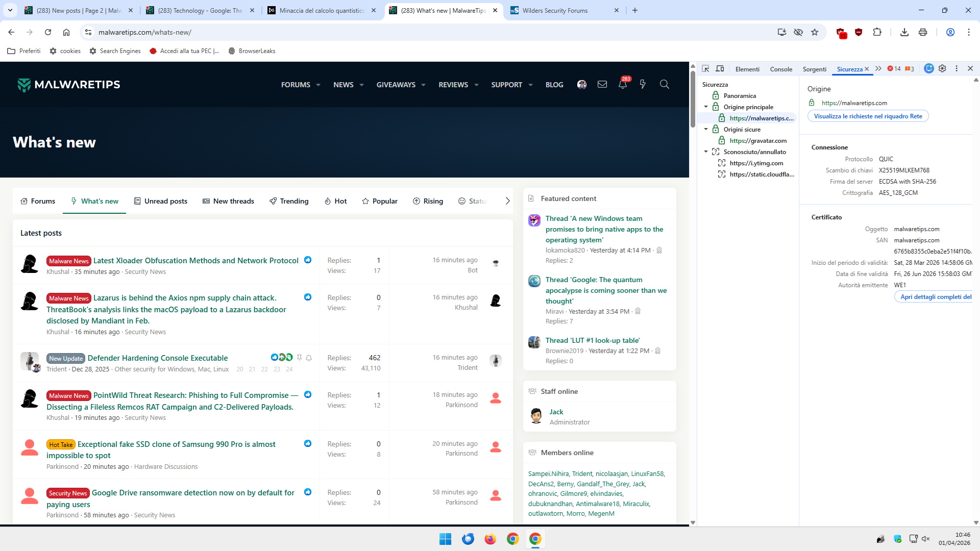Open DevTools settings gear
The width and height of the screenshot is (980, 551).
pos(942,69)
